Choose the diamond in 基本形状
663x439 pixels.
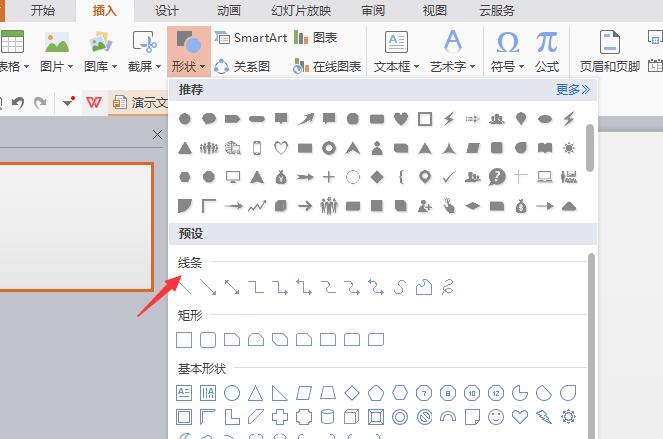(x=352, y=393)
